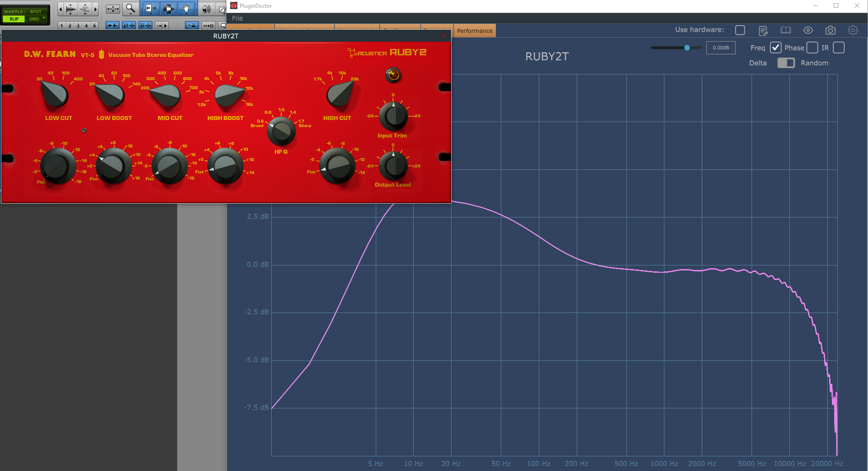Toggle Automation Follows Edit icon
The image size is (868, 471).
pos(192,26)
